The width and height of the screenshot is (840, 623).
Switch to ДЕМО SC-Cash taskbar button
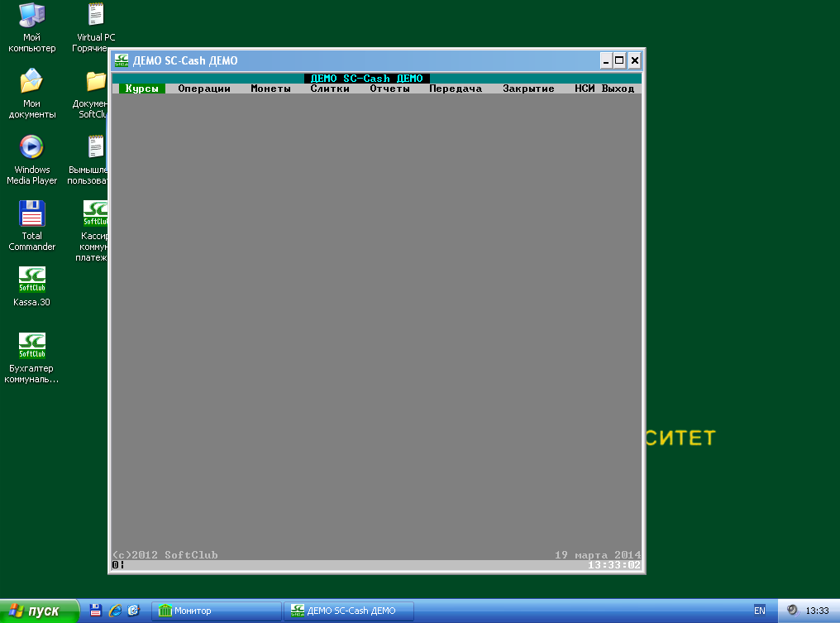tap(349, 611)
